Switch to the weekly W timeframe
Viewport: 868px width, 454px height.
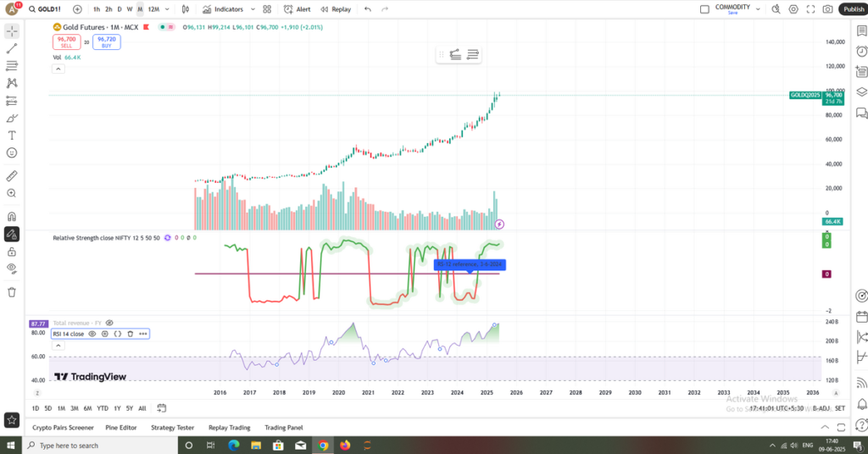(130, 9)
